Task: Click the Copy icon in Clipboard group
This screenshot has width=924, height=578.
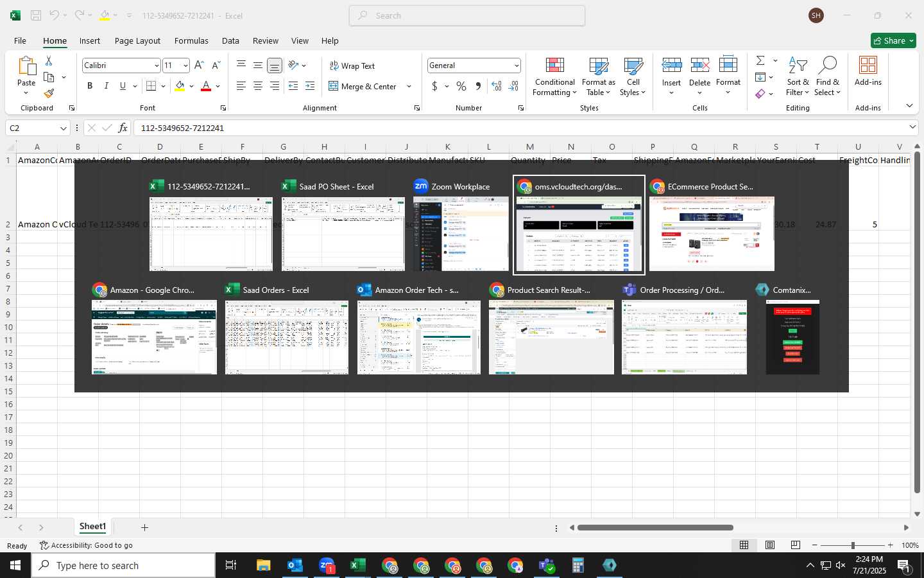Action: (49, 77)
